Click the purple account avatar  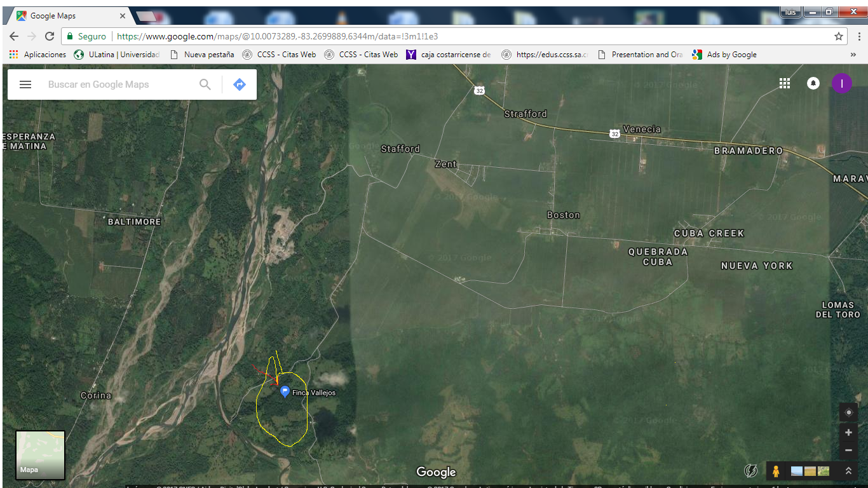click(x=841, y=83)
